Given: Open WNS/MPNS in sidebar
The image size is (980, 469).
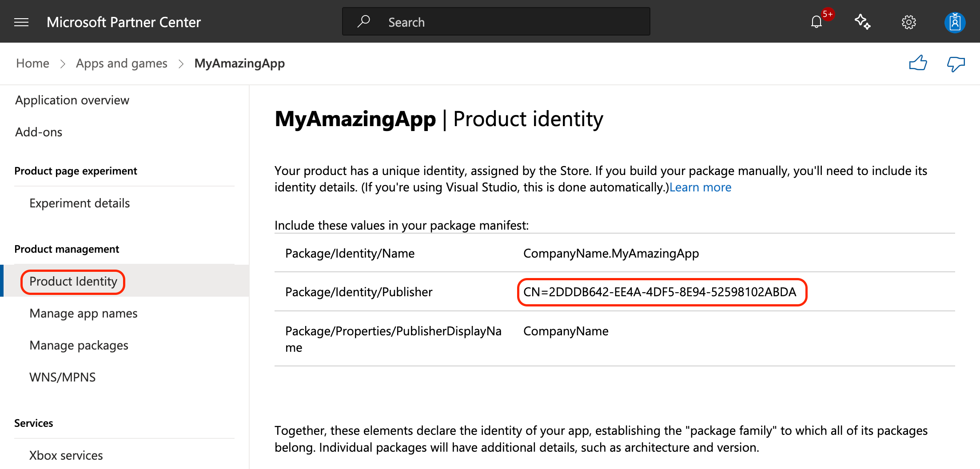Looking at the screenshot, I should point(63,377).
